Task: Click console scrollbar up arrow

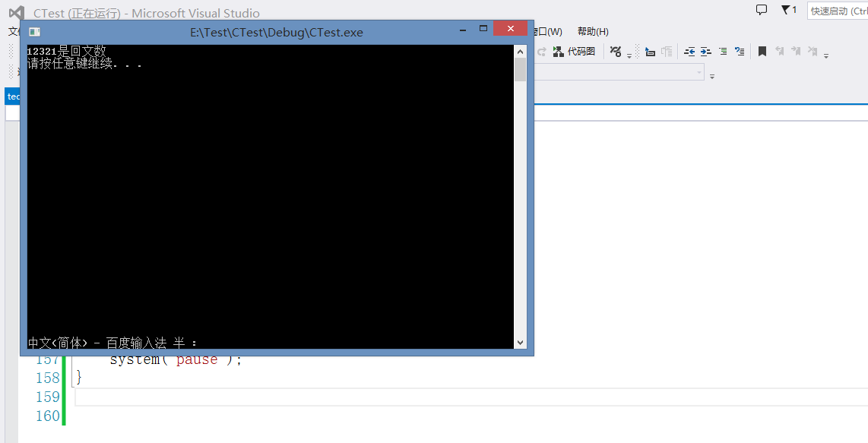Action: pos(520,52)
